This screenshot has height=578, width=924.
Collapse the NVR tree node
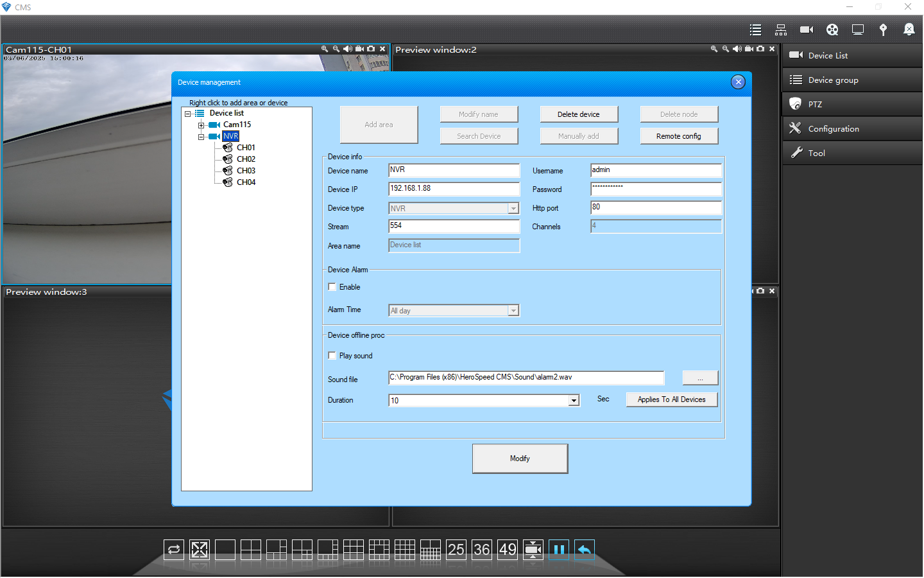tap(201, 137)
